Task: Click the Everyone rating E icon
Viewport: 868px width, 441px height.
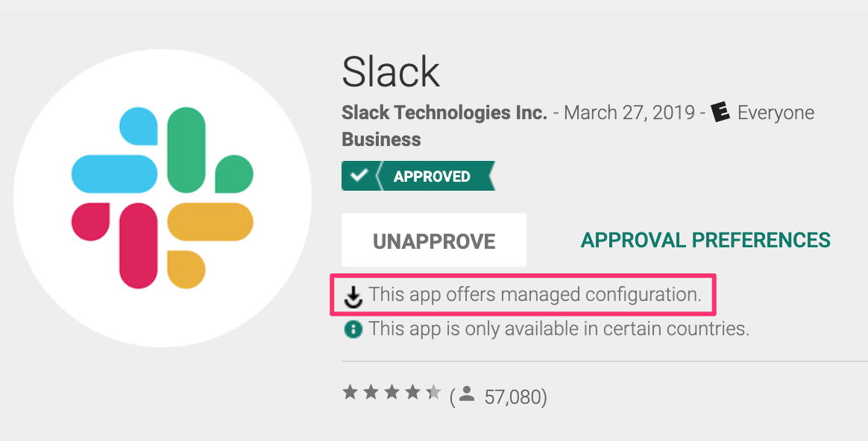Action: pos(720,113)
